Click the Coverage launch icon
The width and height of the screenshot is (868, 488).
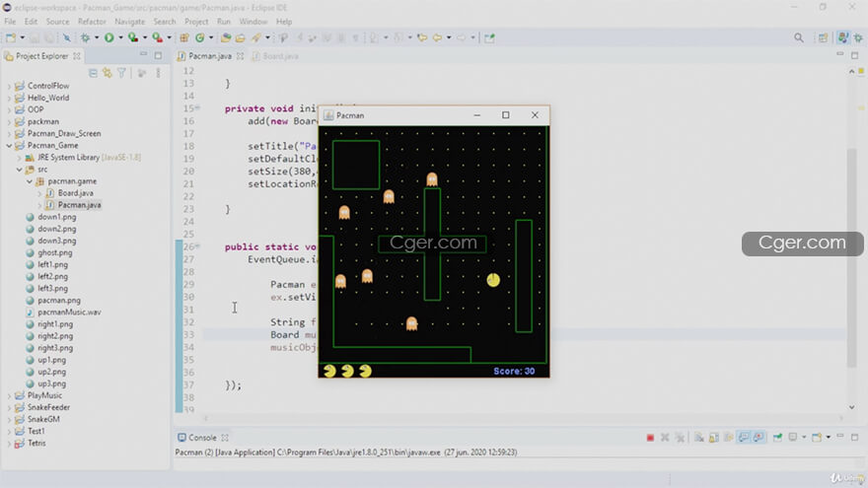click(133, 37)
